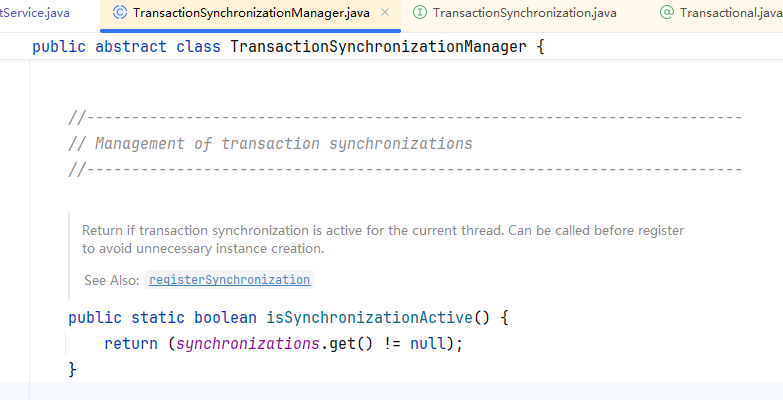Viewport: 783px width, 400px height.
Task: Click the synchronizations field reference
Action: tap(248, 344)
